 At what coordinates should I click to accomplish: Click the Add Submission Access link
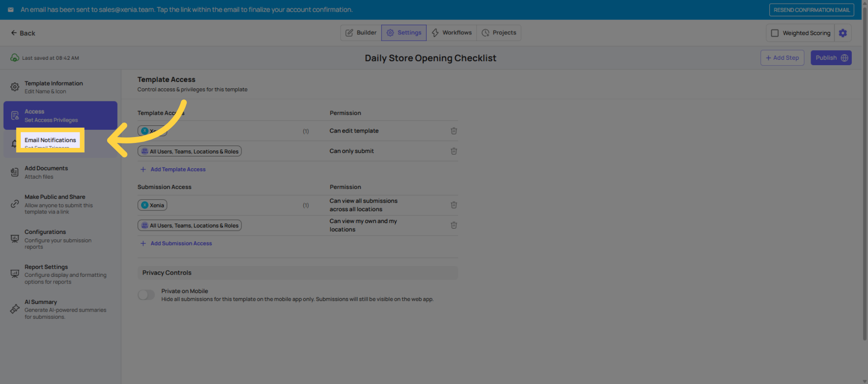coord(176,243)
